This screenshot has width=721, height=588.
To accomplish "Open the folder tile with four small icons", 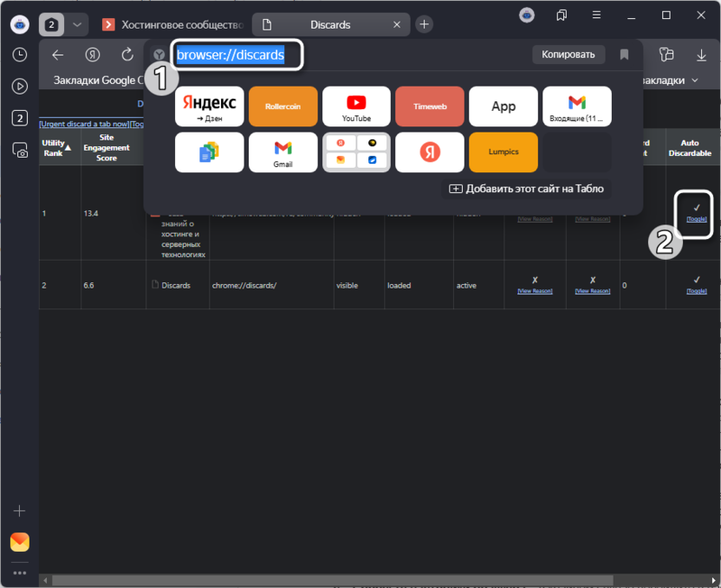I will [x=356, y=152].
